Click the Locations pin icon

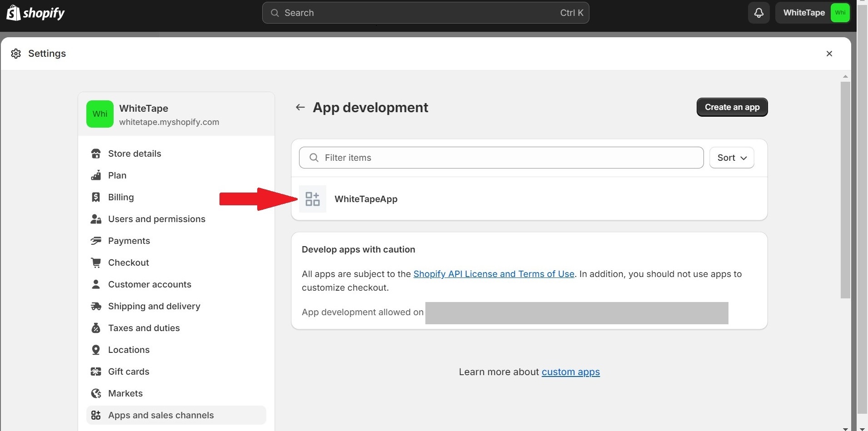point(96,350)
